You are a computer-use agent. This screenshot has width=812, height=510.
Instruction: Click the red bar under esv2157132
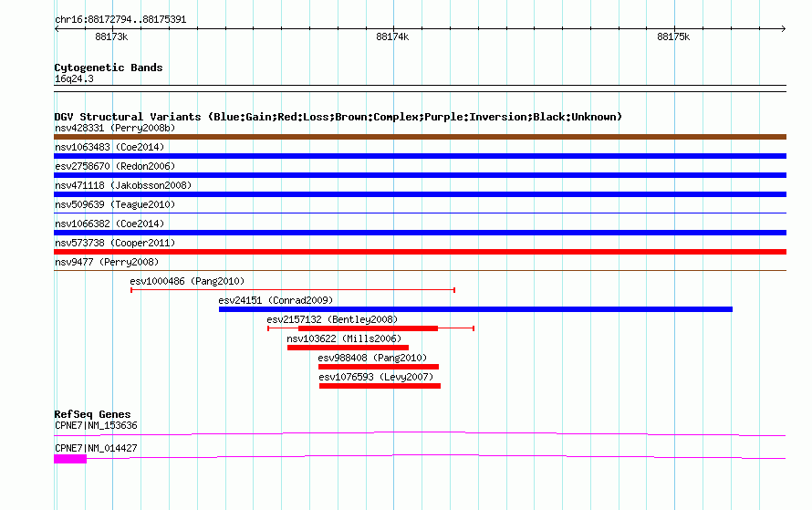click(x=369, y=328)
